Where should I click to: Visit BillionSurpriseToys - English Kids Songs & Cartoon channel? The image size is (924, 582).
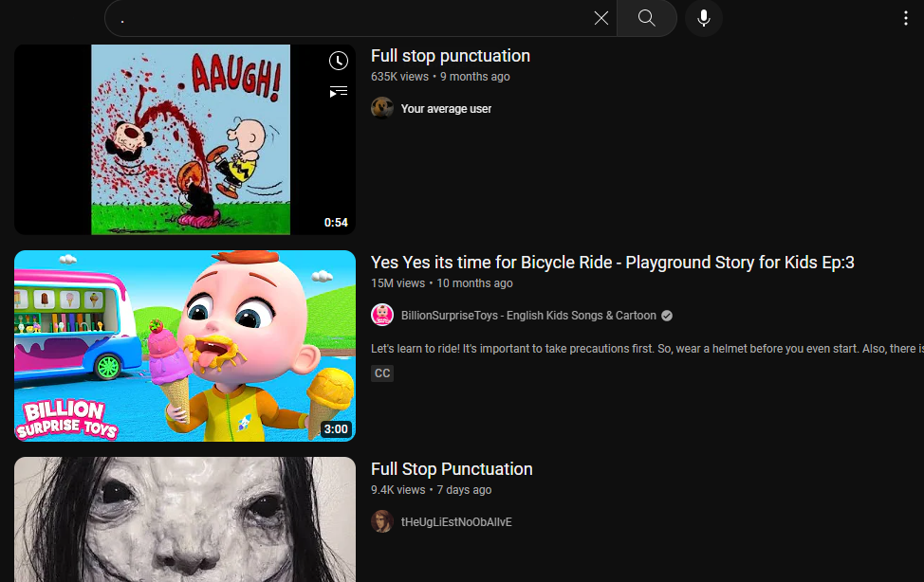point(528,316)
